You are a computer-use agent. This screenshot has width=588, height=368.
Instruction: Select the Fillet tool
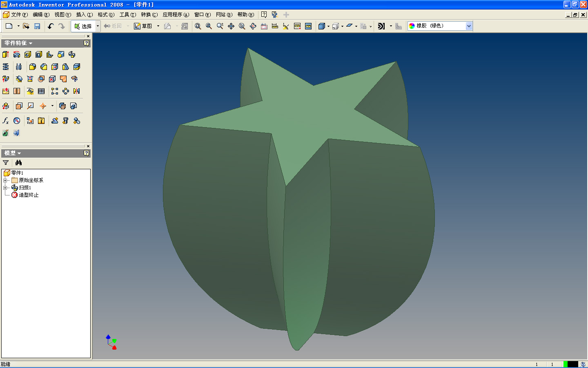coord(33,67)
